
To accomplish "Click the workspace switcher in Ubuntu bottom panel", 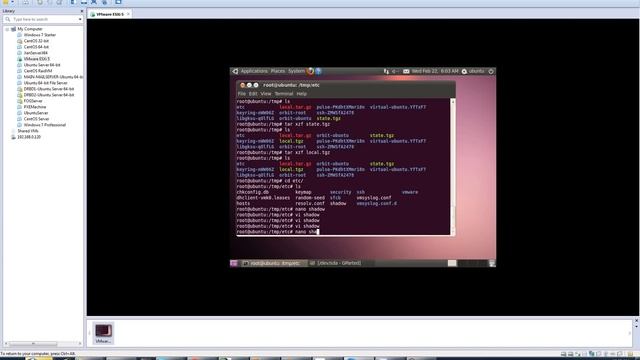I will pyautogui.click(x=468, y=263).
